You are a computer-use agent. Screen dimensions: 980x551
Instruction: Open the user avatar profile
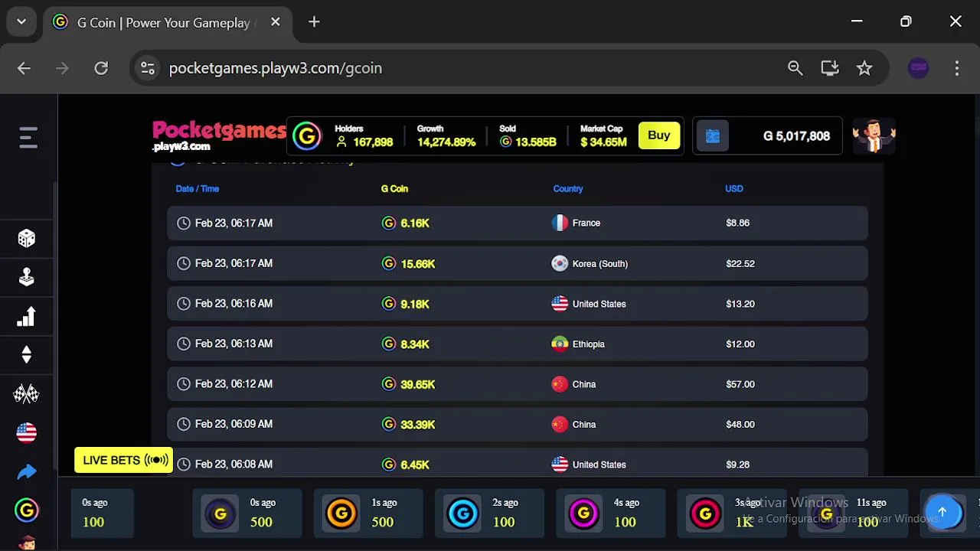click(874, 136)
